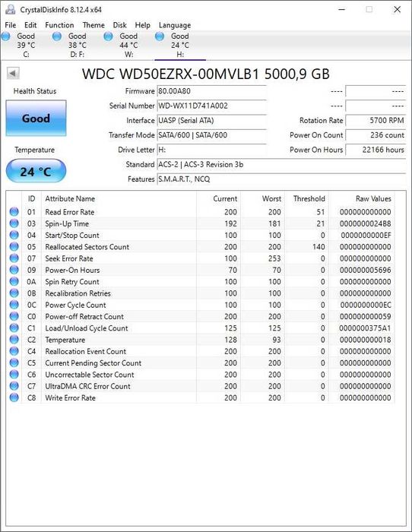Click the Interface field UASP (Serial ATA)
Viewport: 412px width, 532px height.
(211, 120)
